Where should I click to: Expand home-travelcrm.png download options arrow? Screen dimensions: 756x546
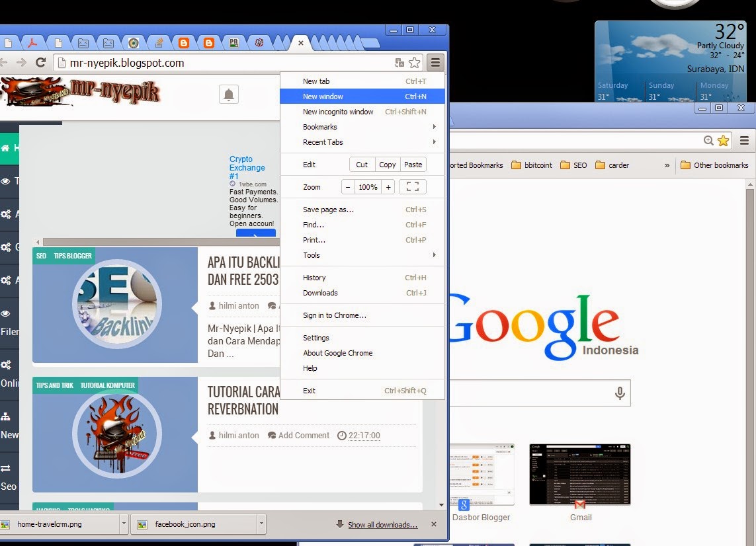pyautogui.click(x=124, y=524)
